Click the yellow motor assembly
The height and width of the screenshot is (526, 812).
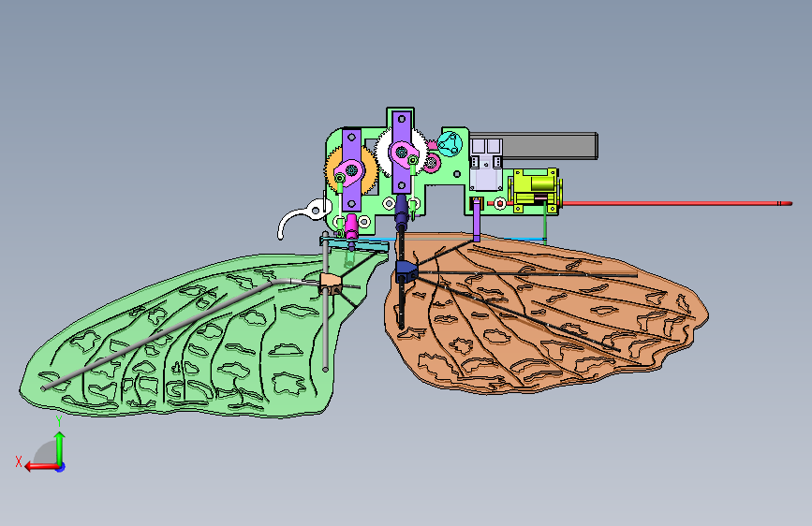(x=535, y=190)
